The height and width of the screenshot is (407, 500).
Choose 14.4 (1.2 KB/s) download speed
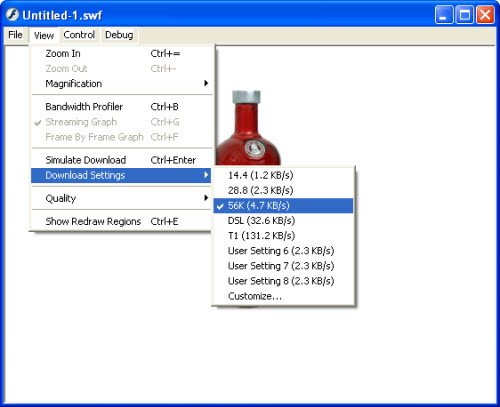pos(283,175)
